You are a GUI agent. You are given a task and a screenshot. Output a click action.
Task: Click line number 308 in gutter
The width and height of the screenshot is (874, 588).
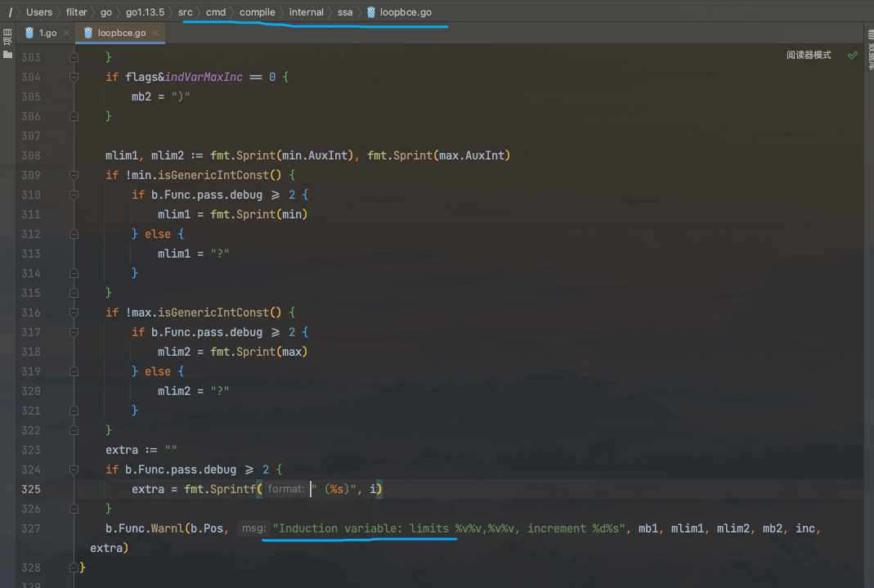pyautogui.click(x=30, y=155)
